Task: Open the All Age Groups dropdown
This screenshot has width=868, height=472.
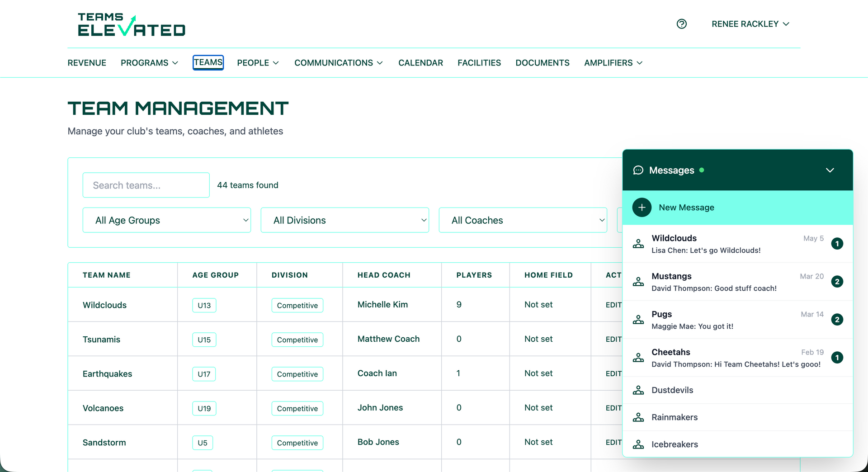Action: pyautogui.click(x=167, y=220)
